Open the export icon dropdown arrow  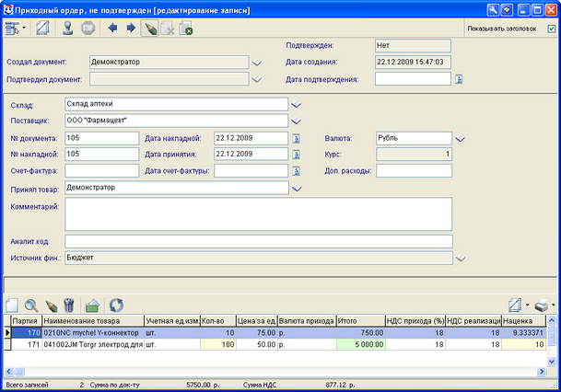pyautogui.click(x=527, y=306)
